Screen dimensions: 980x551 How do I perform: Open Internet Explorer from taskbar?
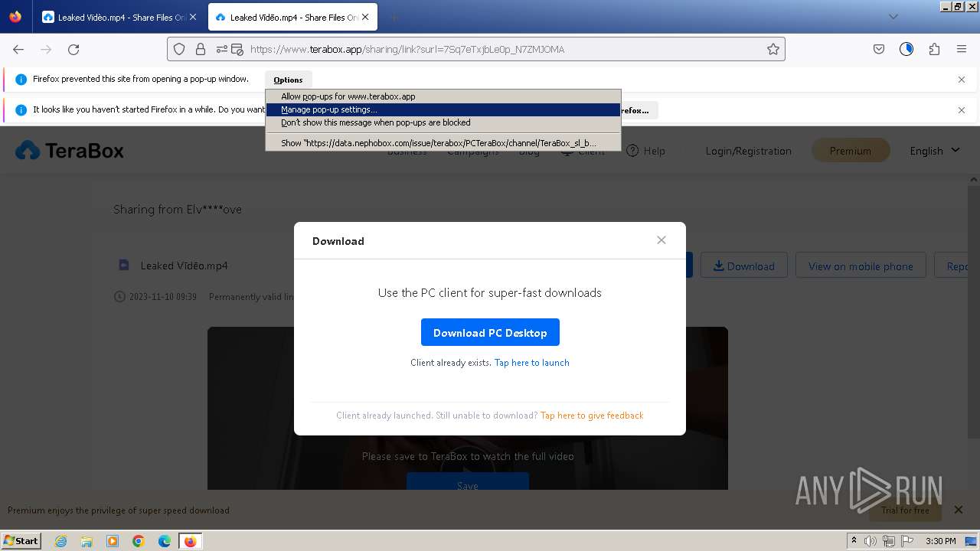tap(60, 541)
